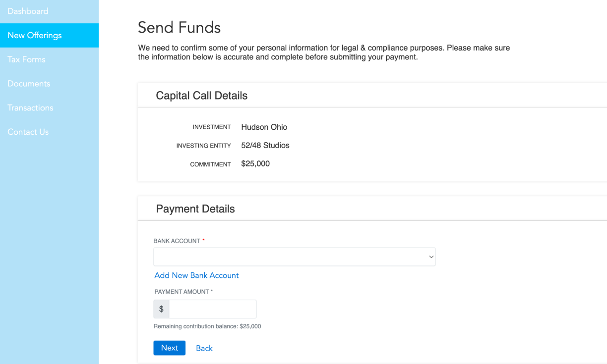
Task: Click the remaining contribution balance text
Action: point(207,326)
